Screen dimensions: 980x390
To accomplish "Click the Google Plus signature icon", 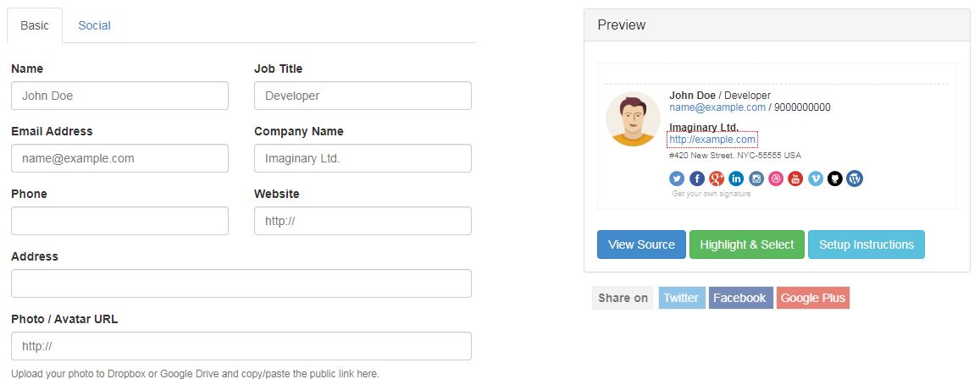I will click(717, 179).
